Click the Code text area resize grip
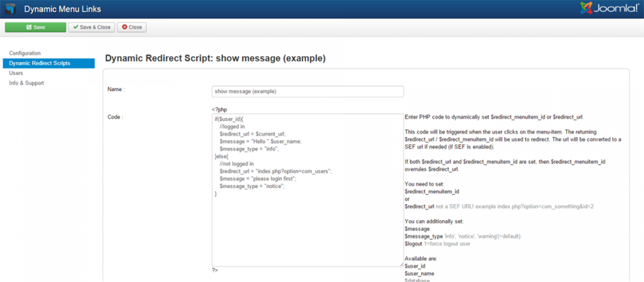The image size is (644, 282). tap(400, 264)
